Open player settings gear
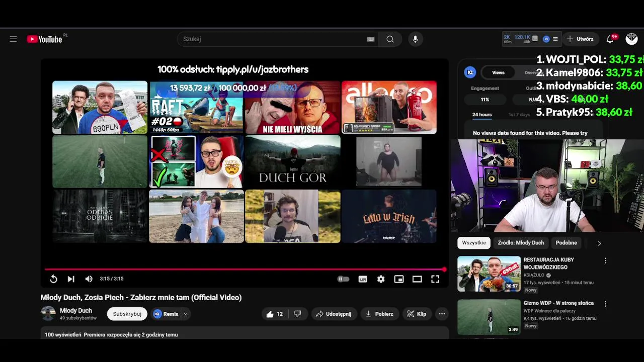Viewport: 644px width, 362px height. point(381,279)
